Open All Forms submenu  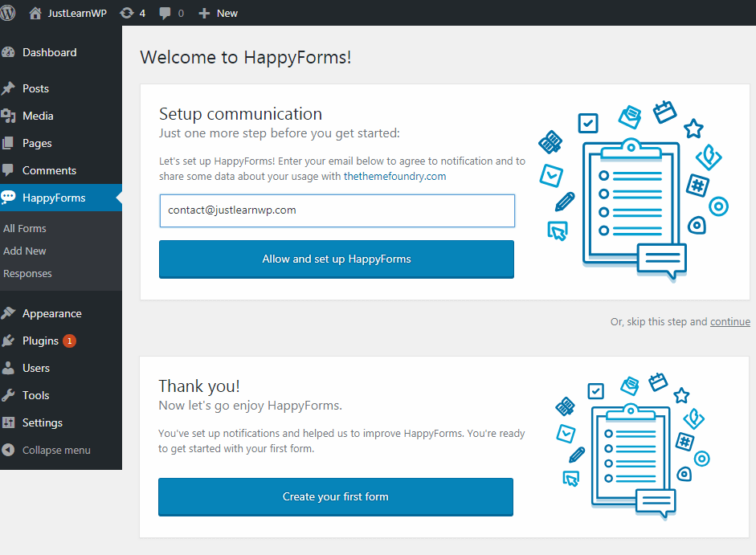25,229
